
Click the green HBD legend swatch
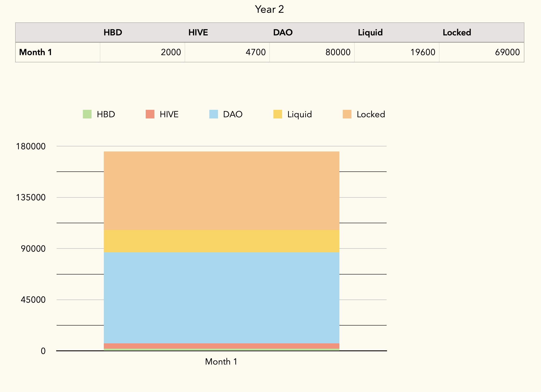click(87, 114)
